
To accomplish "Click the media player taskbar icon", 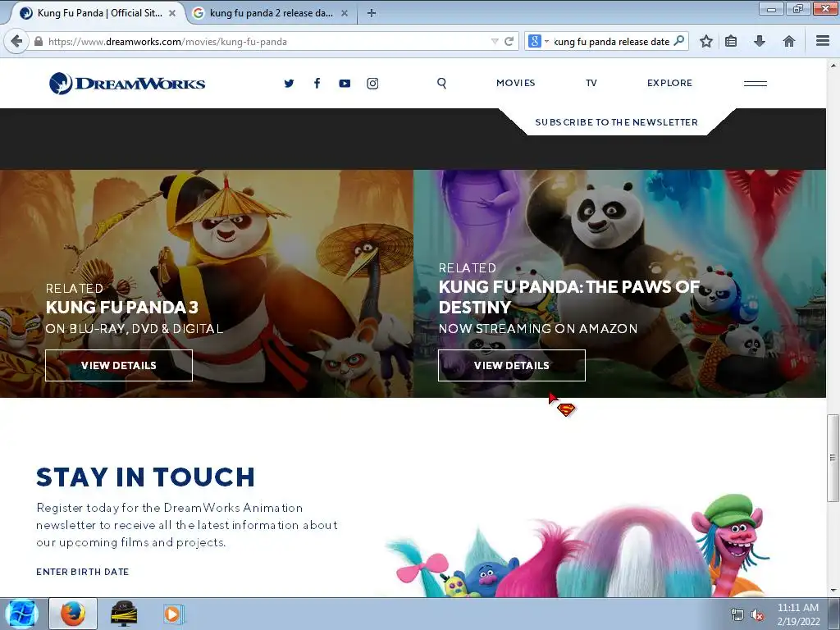I will click(x=174, y=614).
